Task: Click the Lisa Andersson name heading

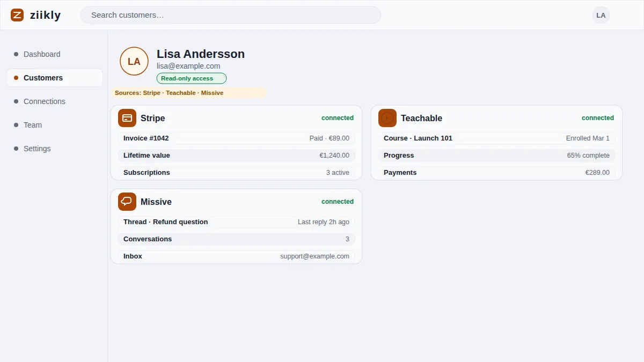Action: (201, 54)
